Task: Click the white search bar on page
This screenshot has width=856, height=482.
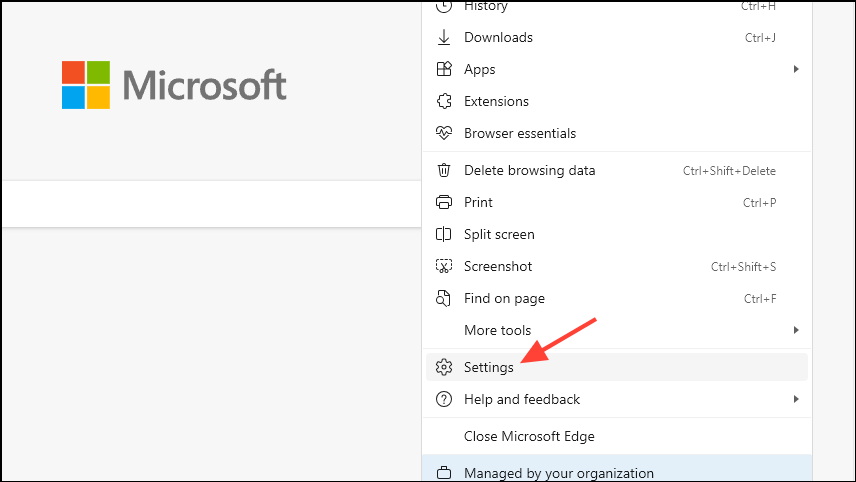Action: click(x=210, y=204)
